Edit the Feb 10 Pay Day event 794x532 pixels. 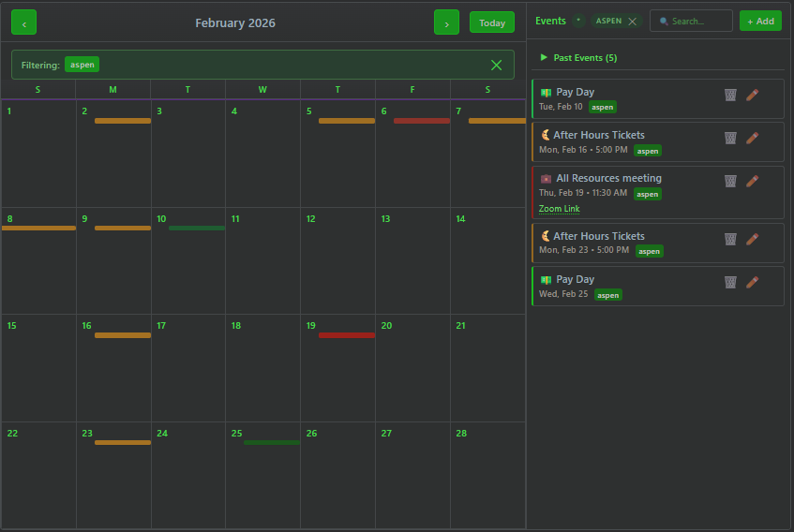click(x=752, y=95)
